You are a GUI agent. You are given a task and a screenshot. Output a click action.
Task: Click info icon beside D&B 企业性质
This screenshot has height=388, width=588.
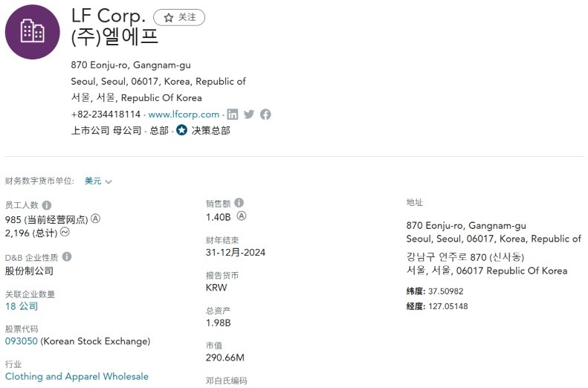[67, 257]
